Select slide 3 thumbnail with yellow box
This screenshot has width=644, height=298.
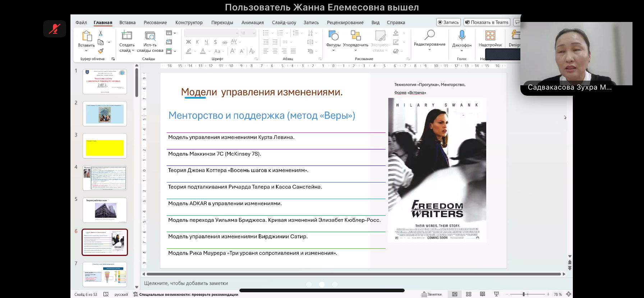[x=105, y=146]
